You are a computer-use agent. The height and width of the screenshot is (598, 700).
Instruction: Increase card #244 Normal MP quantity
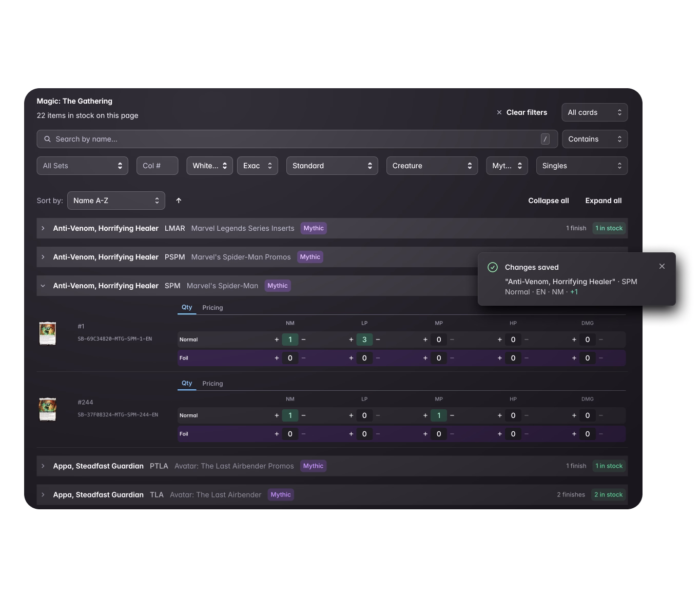(425, 415)
